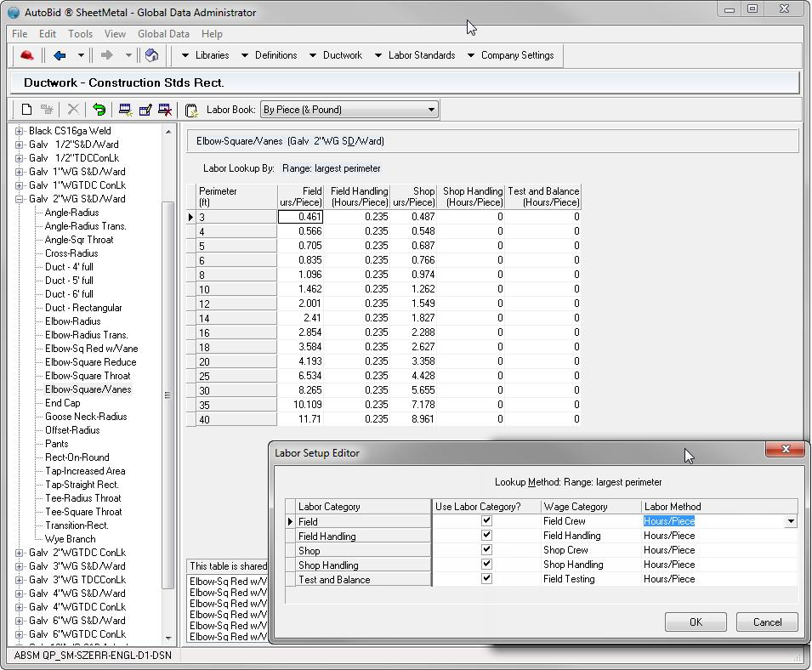Uncheck Use Labor Category for Field Handling
Screen dimensions: 812x670
(x=486, y=536)
